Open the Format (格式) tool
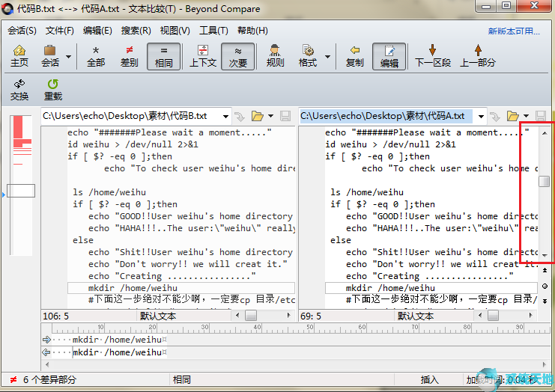This screenshot has height=392, width=555. pos(308,56)
